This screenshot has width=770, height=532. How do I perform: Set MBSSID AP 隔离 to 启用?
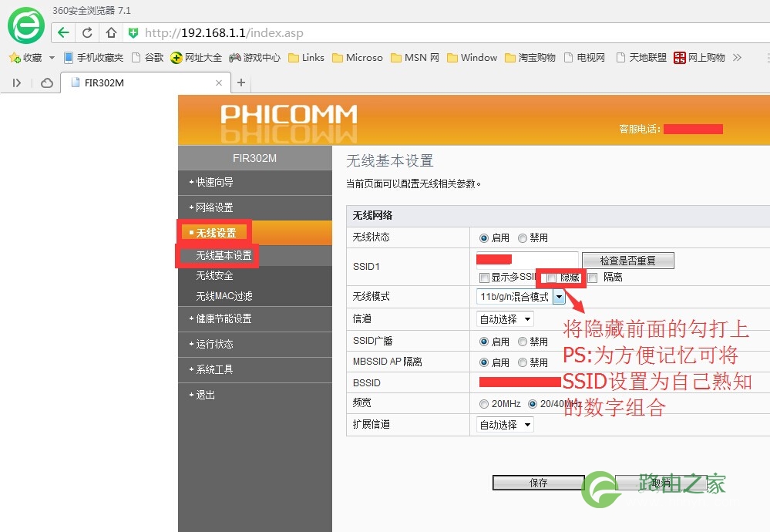pyautogui.click(x=484, y=362)
